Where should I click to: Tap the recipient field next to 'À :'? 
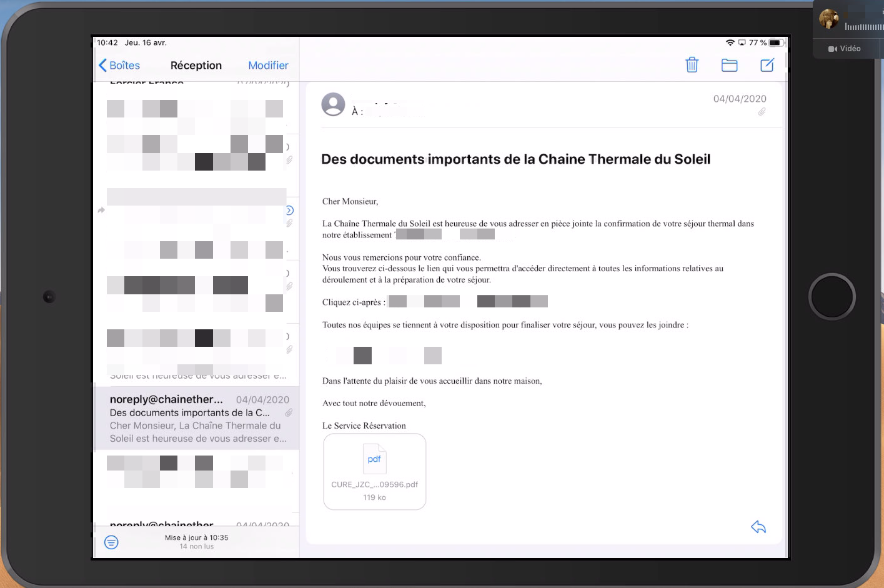point(395,112)
